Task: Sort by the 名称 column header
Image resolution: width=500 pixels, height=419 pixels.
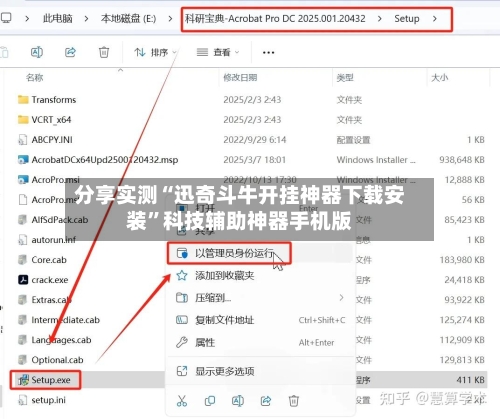Action: (35, 78)
